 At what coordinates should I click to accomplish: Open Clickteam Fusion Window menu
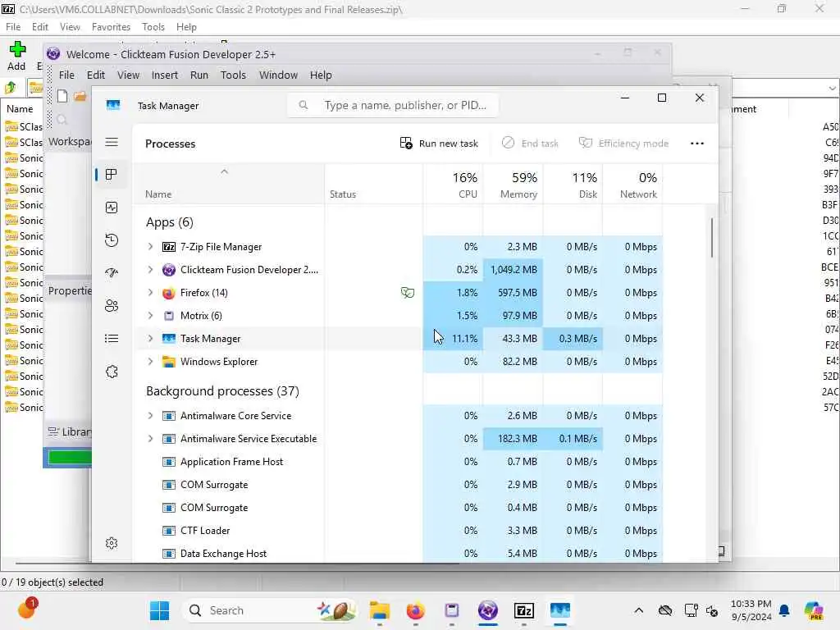click(x=279, y=75)
